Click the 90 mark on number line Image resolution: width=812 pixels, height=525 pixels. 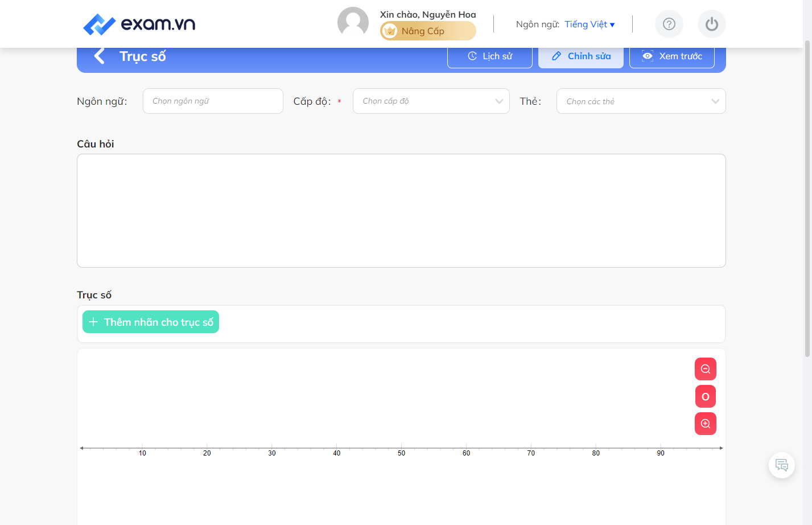tap(661, 453)
